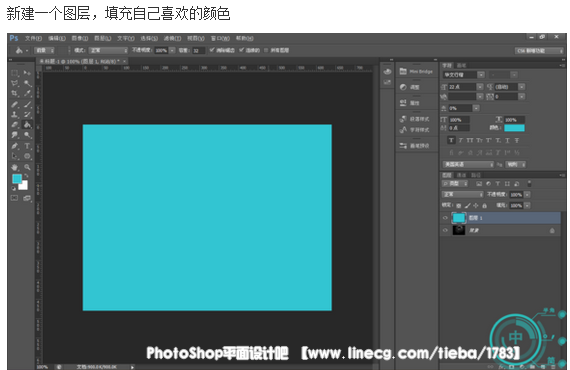Switch to the 通道 tab
The height and width of the screenshot is (370, 570).
tap(461, 175)
